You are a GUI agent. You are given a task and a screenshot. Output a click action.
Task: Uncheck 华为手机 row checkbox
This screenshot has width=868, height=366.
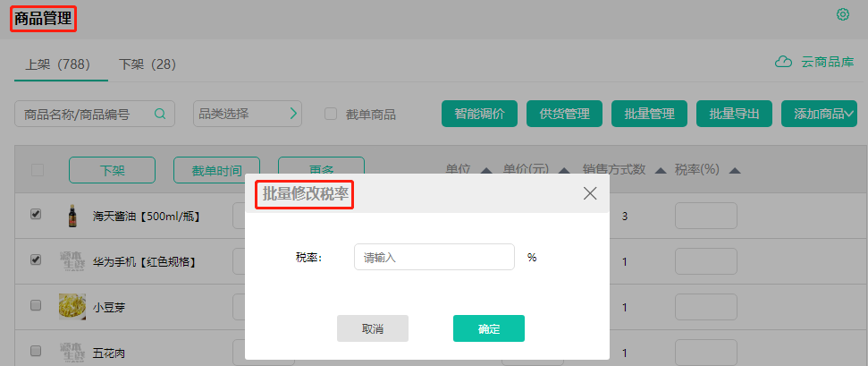pyautogui.click(x=36, y=260)
